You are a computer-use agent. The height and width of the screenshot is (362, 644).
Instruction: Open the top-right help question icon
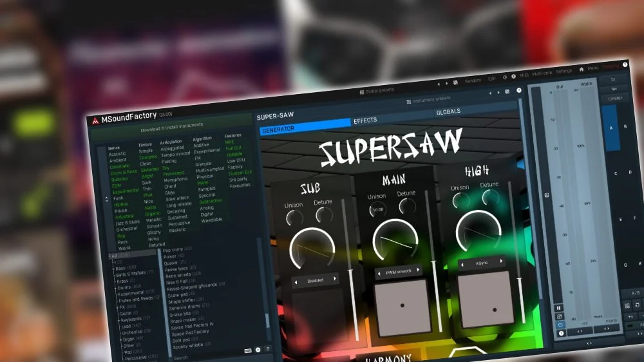(625, 64)
